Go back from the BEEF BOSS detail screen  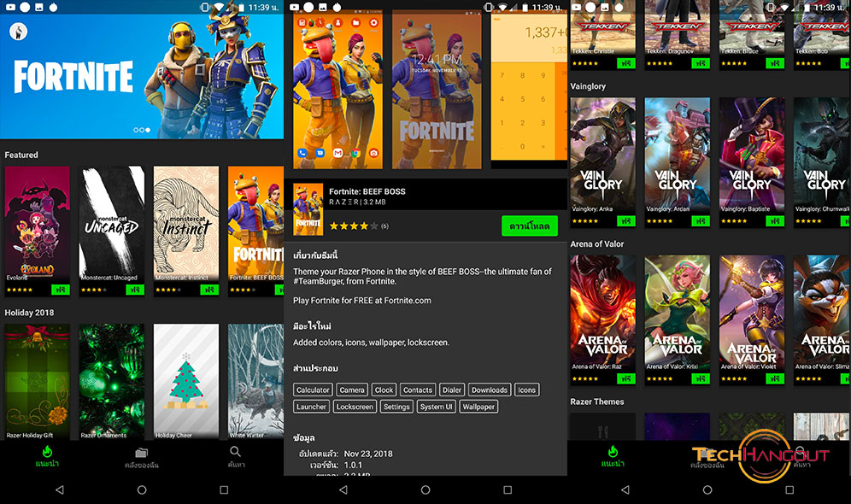[343, 489]
